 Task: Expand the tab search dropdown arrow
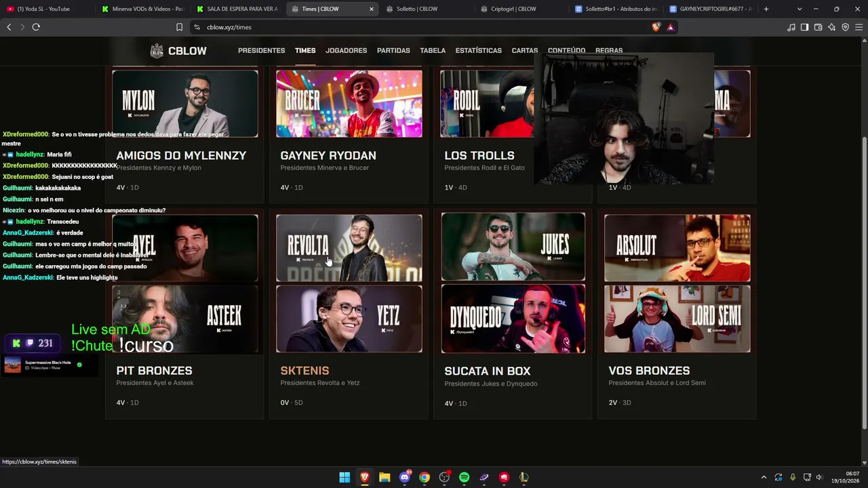800,9
